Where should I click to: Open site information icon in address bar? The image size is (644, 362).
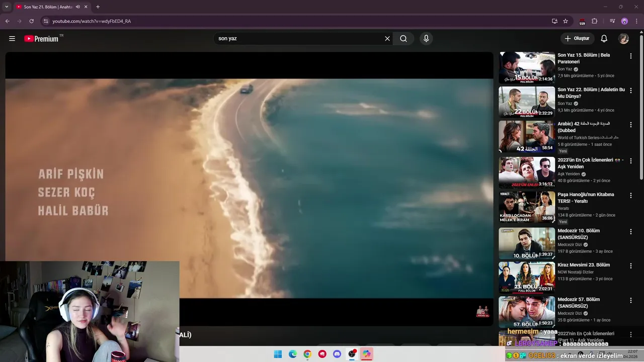(x=46, y=21)
